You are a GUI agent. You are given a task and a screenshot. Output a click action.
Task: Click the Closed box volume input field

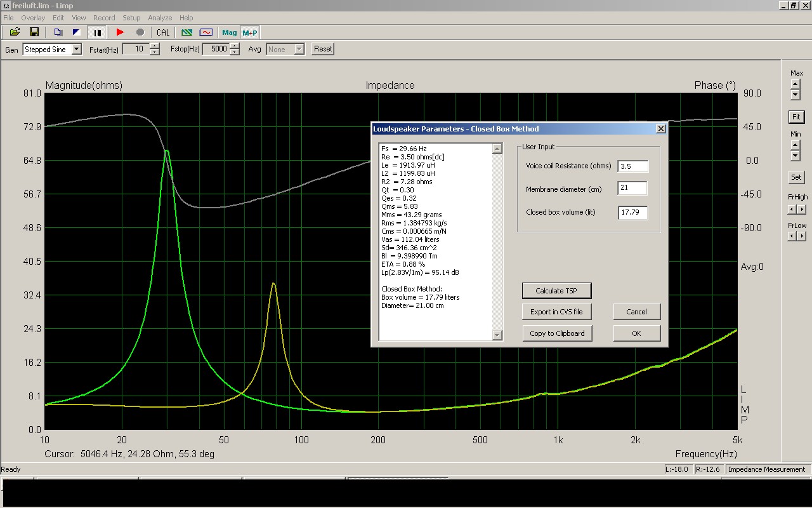[x=632, y=212]
